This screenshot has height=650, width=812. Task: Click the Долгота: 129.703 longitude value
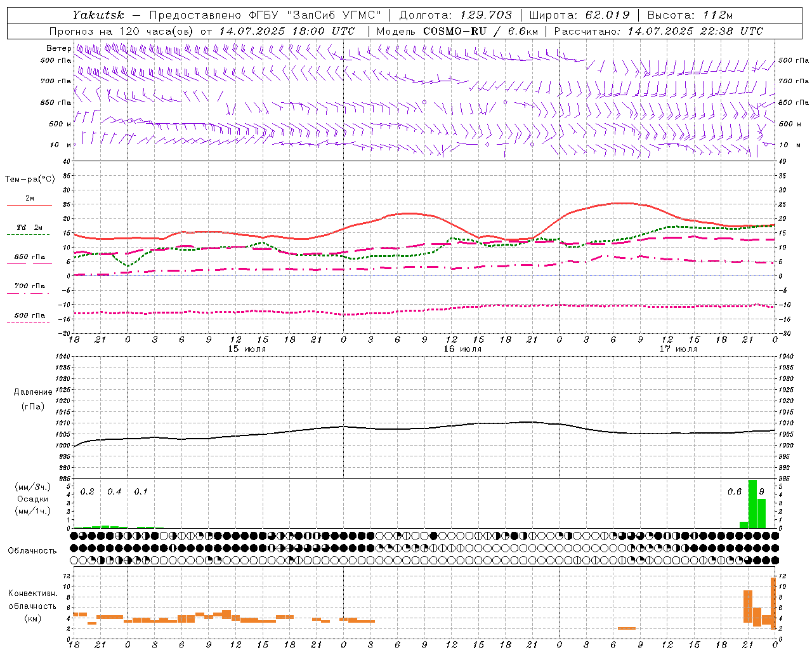(455, 15)
